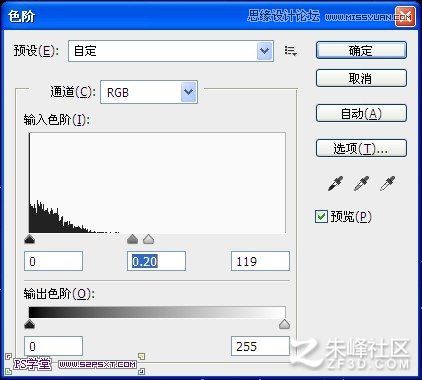The width and height of the screenshot is (422, 380).
Task: Click the midtone input field showing 0.20
Action: coord(156,261)
